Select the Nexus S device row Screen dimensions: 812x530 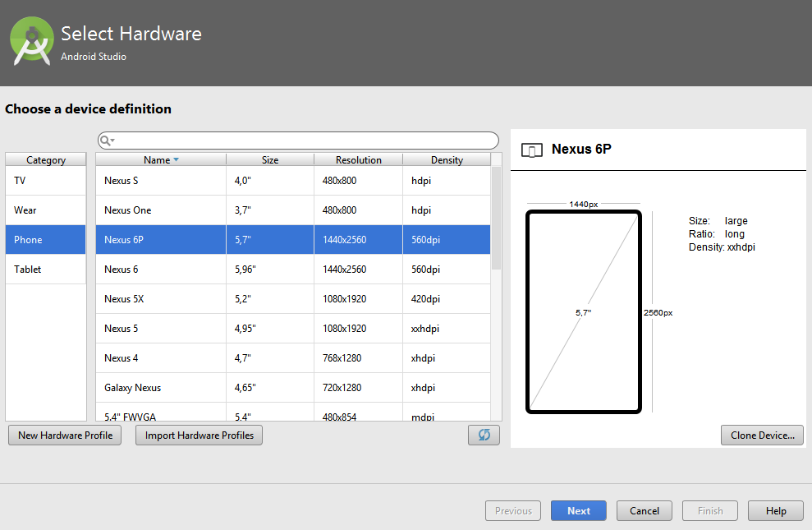(x=293, y=180)
